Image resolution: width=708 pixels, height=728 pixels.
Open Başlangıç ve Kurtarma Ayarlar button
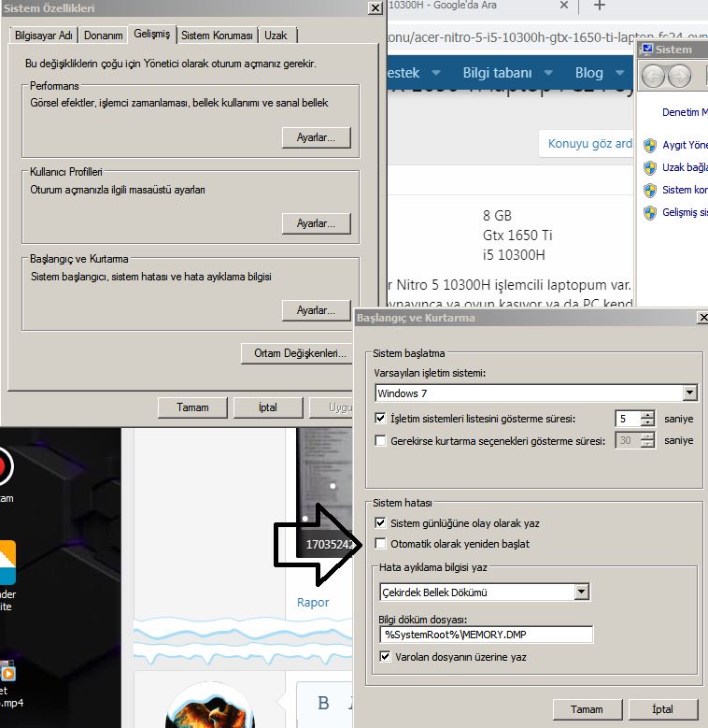[x=316, y=310]
